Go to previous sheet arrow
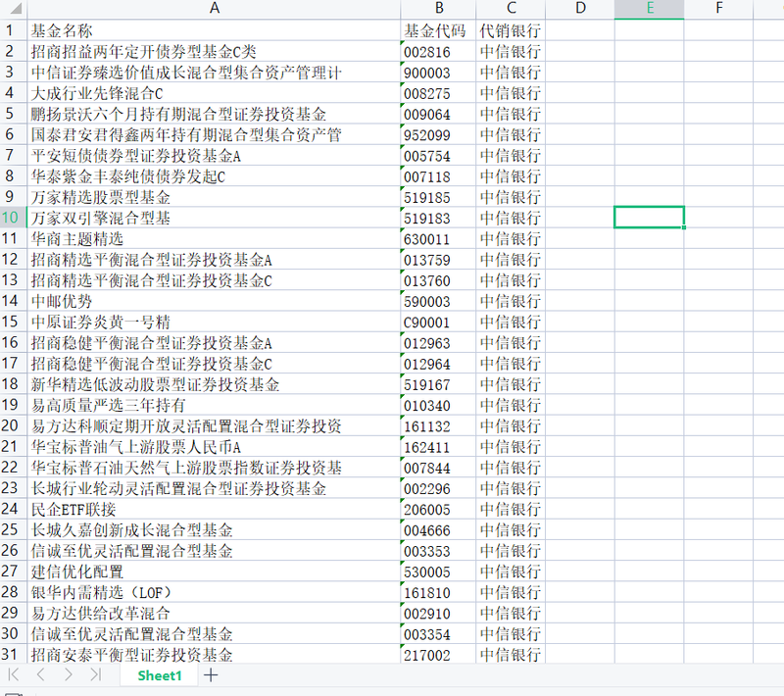The height and width of the screenshot is (696, 784). [41, 675]
